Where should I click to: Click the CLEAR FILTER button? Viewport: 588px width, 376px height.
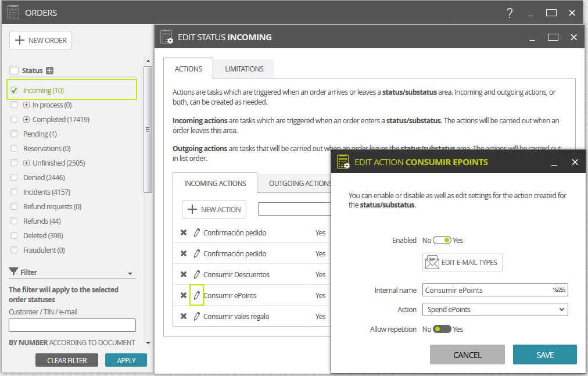tap(67, 360)
